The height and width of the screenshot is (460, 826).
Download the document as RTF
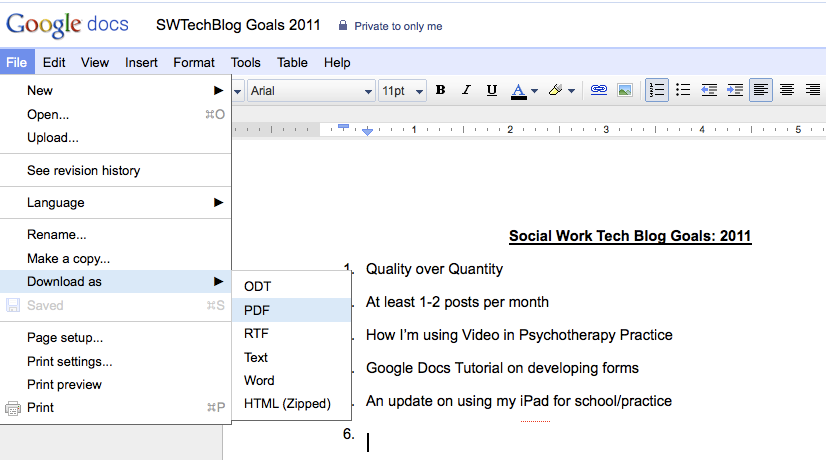291,333
